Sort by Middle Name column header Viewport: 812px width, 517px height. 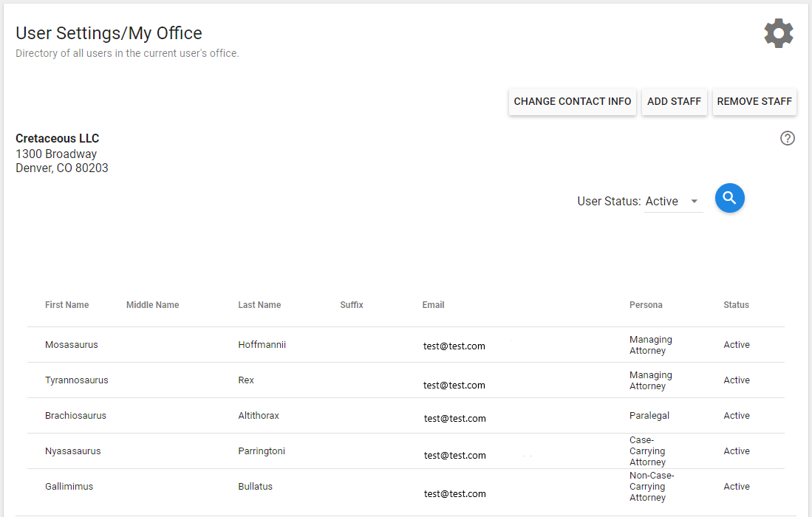coord(153,305)
